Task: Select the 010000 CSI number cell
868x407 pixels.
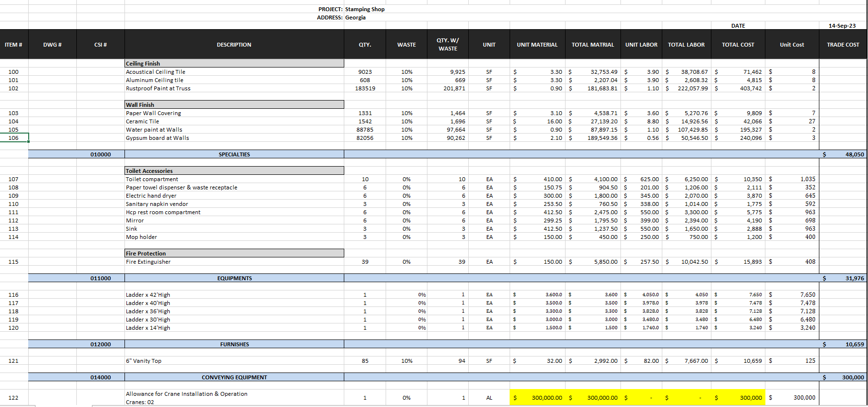Action: pyautogui.click(x=101, y=154)
